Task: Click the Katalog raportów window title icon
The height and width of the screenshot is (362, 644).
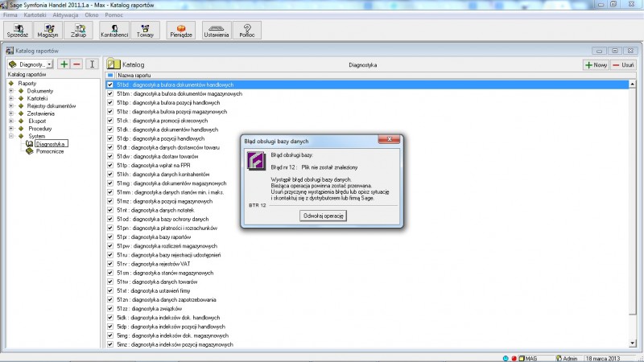Action: (x=10, y=51)
